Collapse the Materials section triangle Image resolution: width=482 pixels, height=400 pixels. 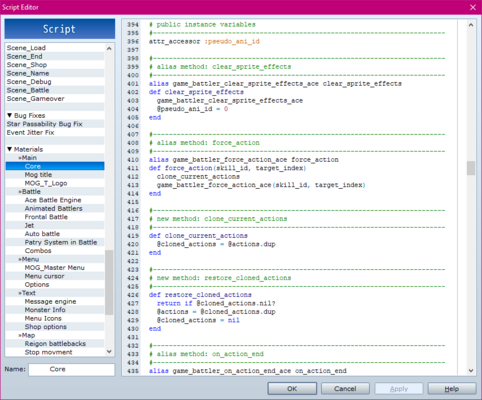(9, 149)
